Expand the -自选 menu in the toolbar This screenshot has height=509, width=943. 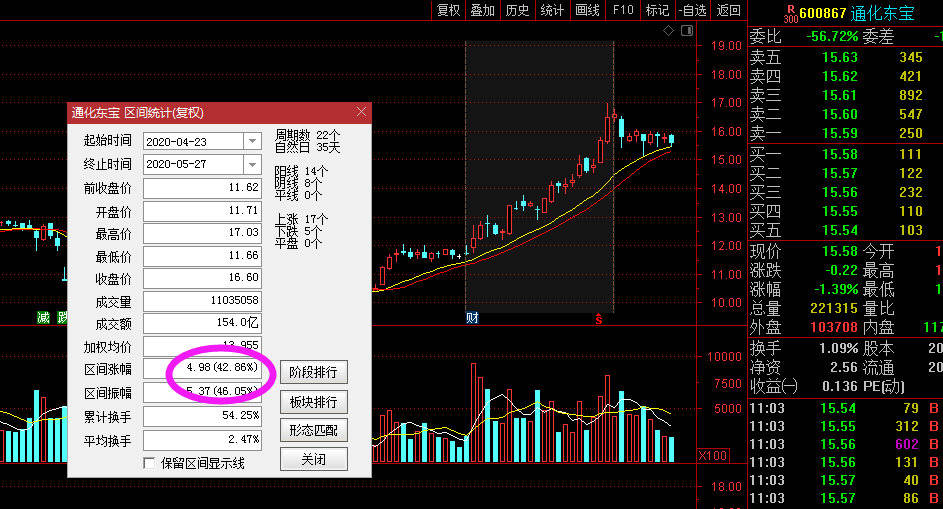(691, 10)
